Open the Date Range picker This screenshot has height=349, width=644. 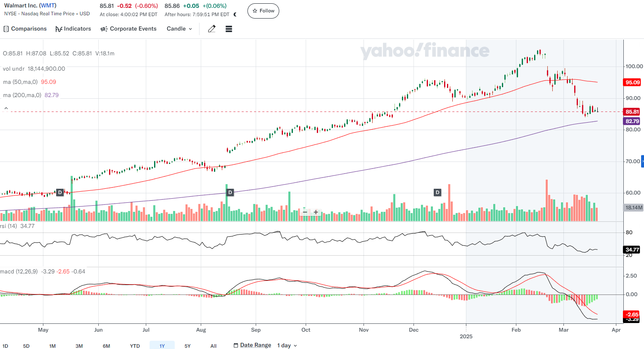point(252,345)
